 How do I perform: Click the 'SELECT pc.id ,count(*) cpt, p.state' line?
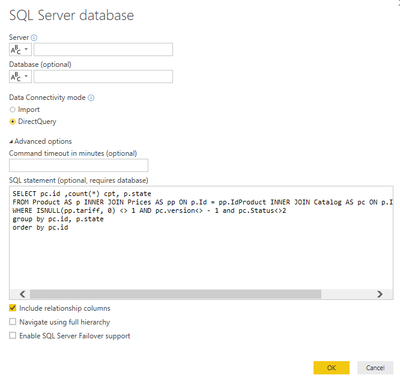click(82, 194)
